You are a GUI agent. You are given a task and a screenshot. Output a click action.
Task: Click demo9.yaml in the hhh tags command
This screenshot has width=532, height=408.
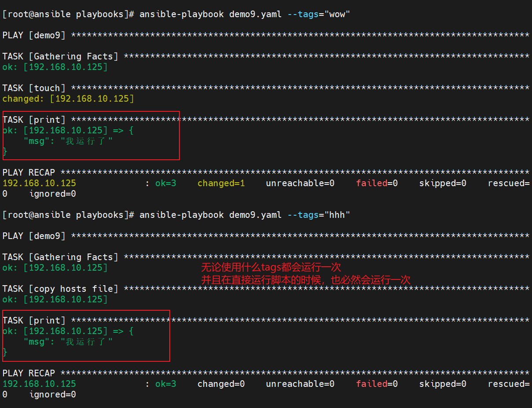point(255,215)
